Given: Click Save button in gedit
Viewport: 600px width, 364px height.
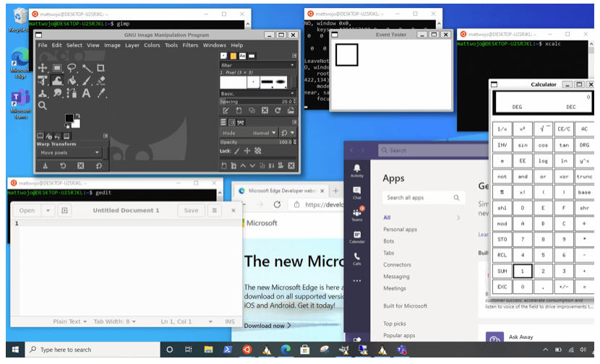Looking at the screenshot, I should (x=191, y=210).
